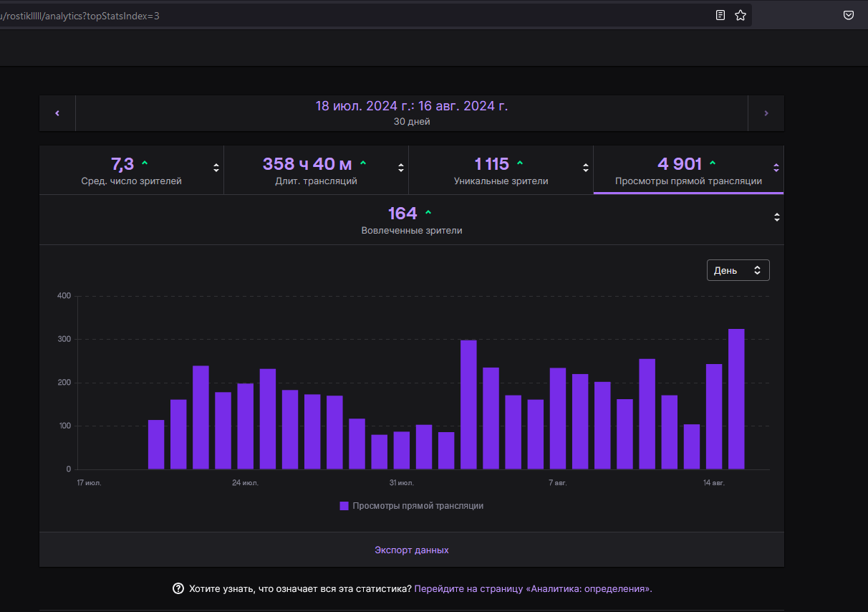Click the Экспорт данных button
Screen dimensions: 868x612
click(x=412, y=550)
